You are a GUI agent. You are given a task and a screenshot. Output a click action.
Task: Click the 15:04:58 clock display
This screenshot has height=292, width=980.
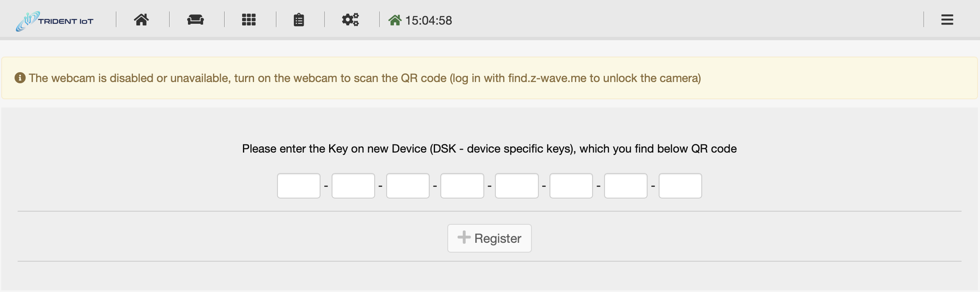[x=428, y=21]
